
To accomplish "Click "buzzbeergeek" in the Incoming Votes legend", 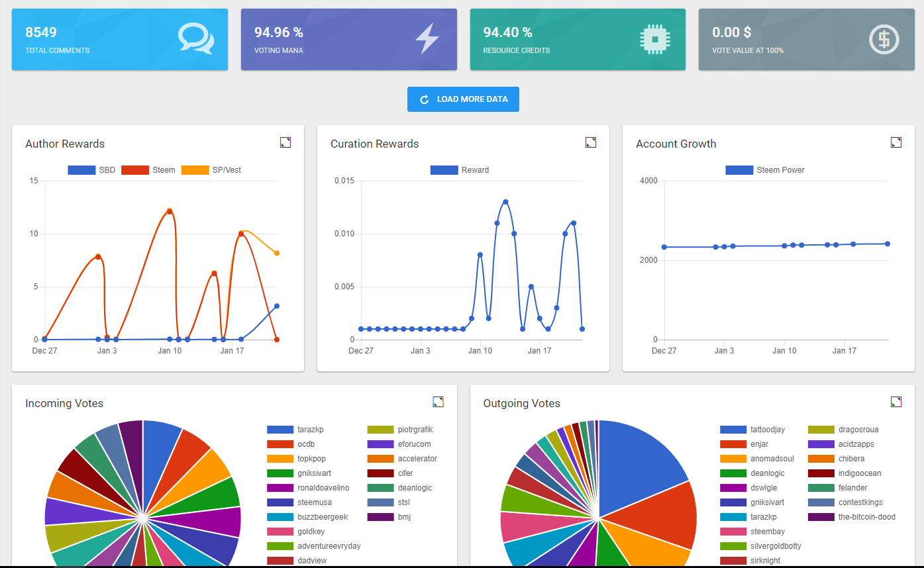I will coord(323,517).
